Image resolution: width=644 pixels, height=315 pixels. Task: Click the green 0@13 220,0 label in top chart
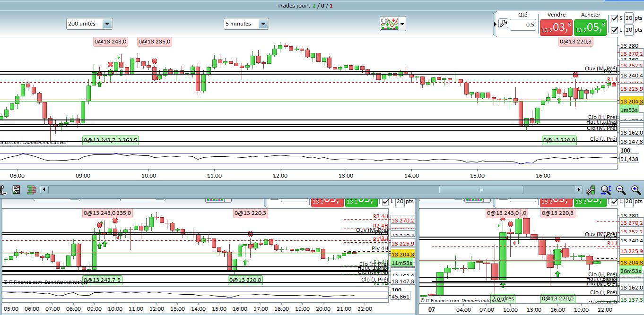coord(559,140)
